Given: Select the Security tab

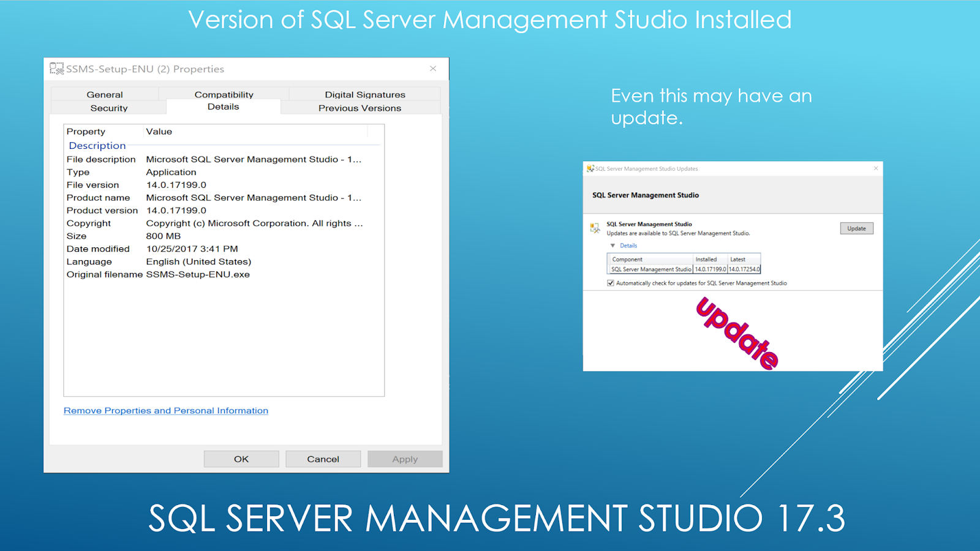Looking at the screenshot, I should (x=109, y=108).
